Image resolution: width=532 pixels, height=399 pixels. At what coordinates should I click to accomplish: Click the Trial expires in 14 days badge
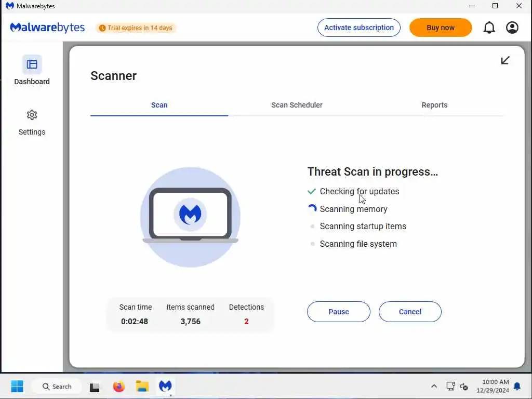[x=136, y=28]
